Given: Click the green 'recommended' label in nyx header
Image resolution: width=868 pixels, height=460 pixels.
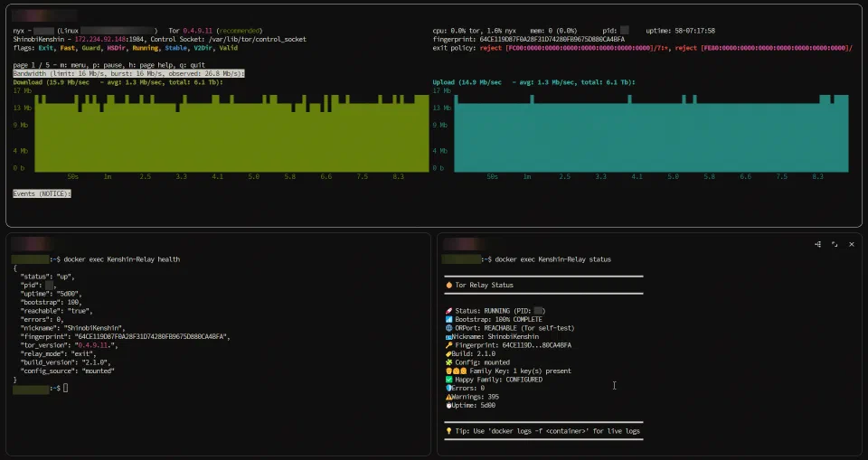Looking at the screenshot, I should coord(239,31).
